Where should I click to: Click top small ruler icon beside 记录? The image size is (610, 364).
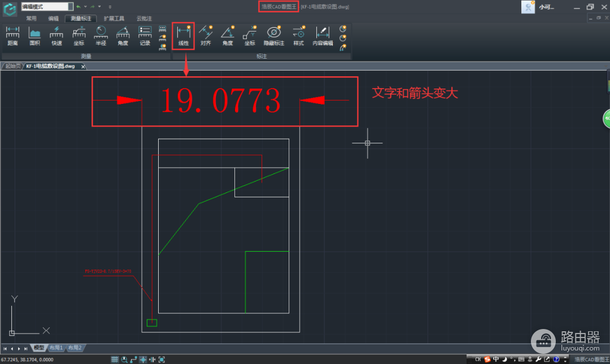(163, 29)
